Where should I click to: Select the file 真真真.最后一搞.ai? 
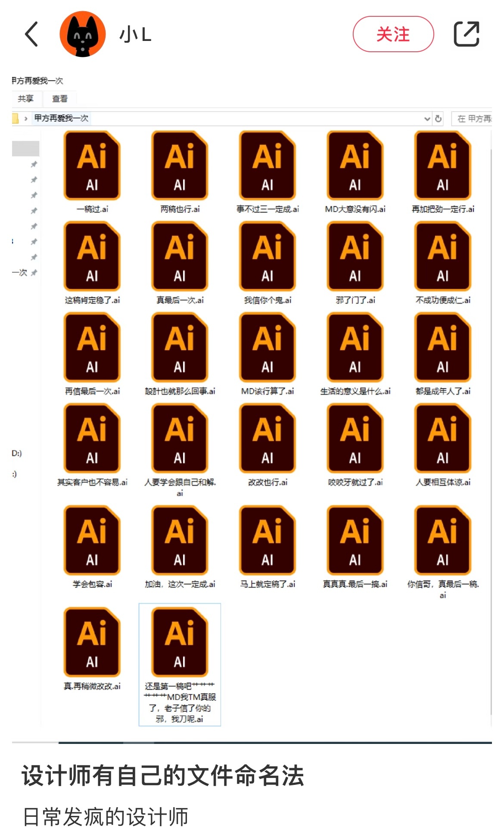tap(355, 548)
